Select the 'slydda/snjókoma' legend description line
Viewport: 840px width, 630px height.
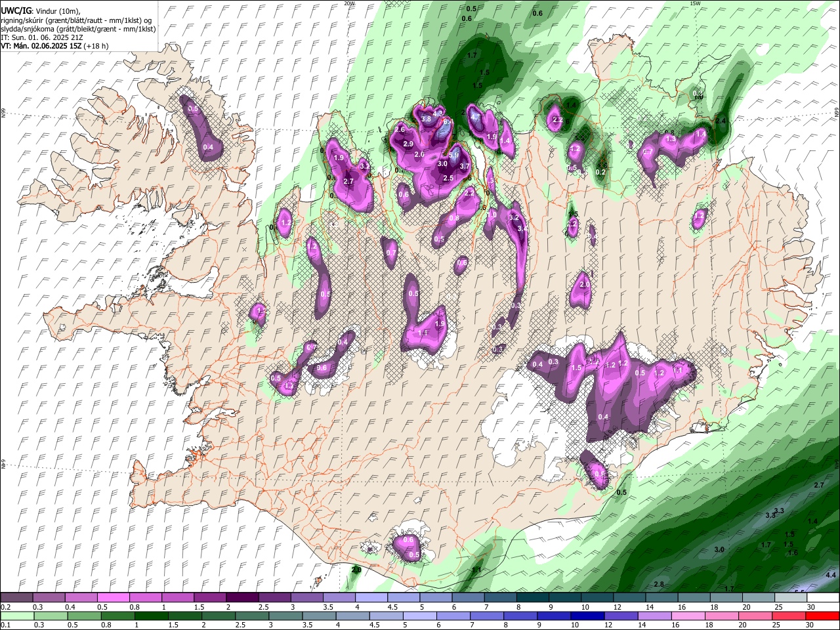point(78,29)
